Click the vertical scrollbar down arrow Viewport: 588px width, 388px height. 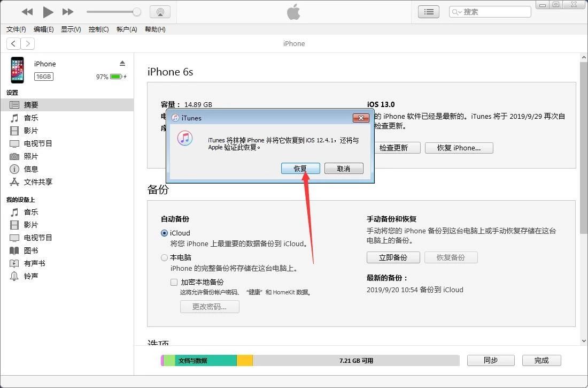click(x=584, y=341)
